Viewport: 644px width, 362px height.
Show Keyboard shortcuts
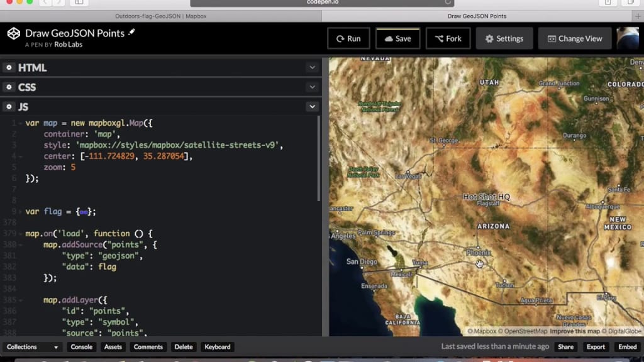point(217,347)
